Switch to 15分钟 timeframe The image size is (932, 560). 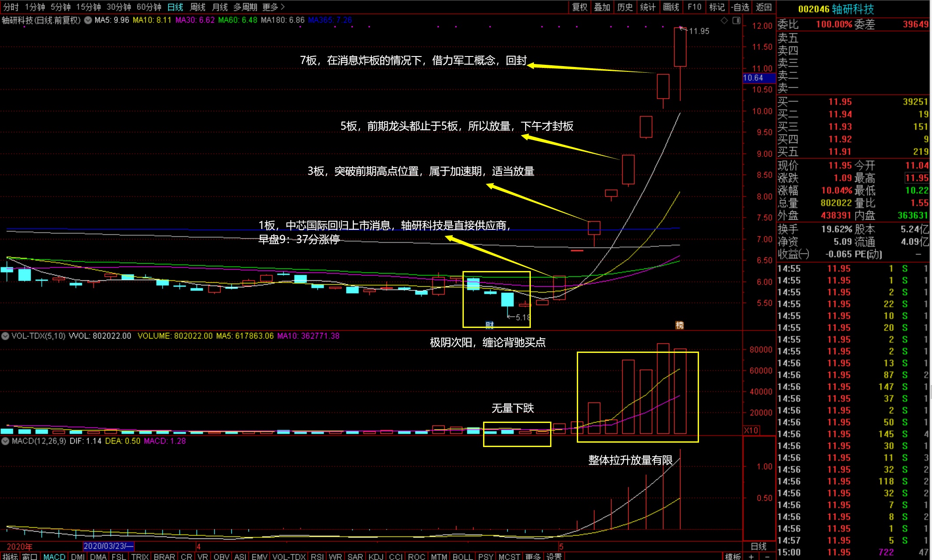point(88,7)
